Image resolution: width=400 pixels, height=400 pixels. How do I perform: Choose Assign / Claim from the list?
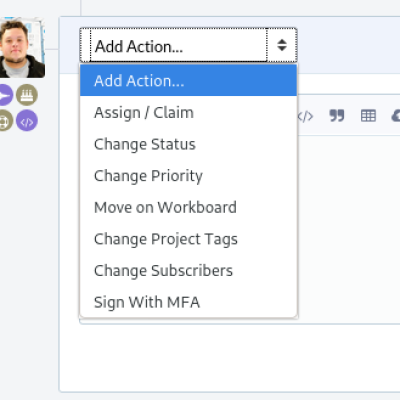pos(188,112)
